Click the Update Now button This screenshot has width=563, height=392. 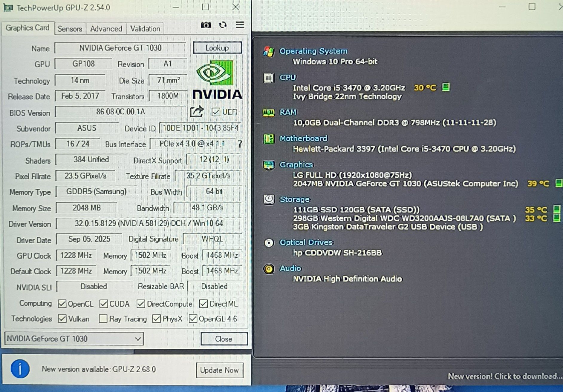click(219, 370)
